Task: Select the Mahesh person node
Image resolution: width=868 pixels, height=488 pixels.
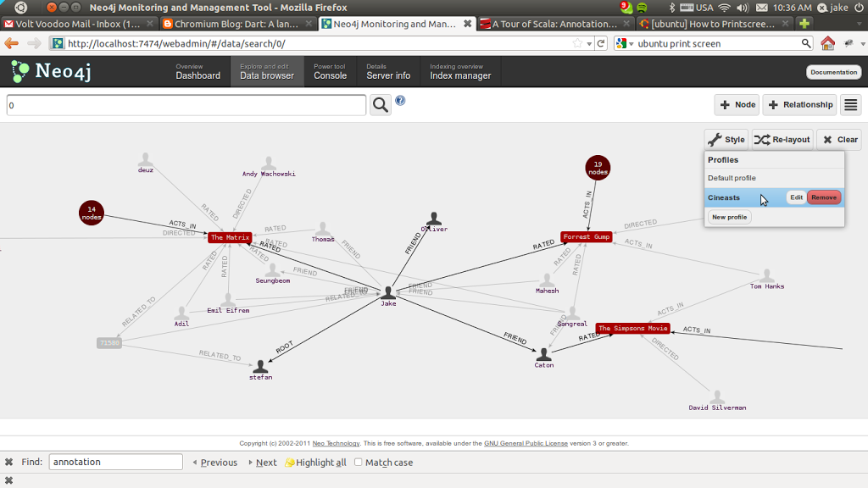Action: tap(547, 283)
